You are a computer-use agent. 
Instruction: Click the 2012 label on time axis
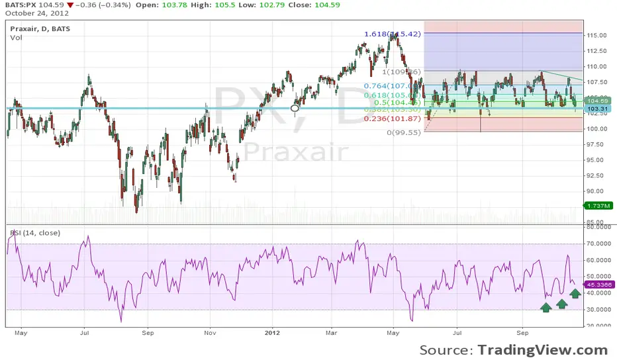click(x=272, y=333)
